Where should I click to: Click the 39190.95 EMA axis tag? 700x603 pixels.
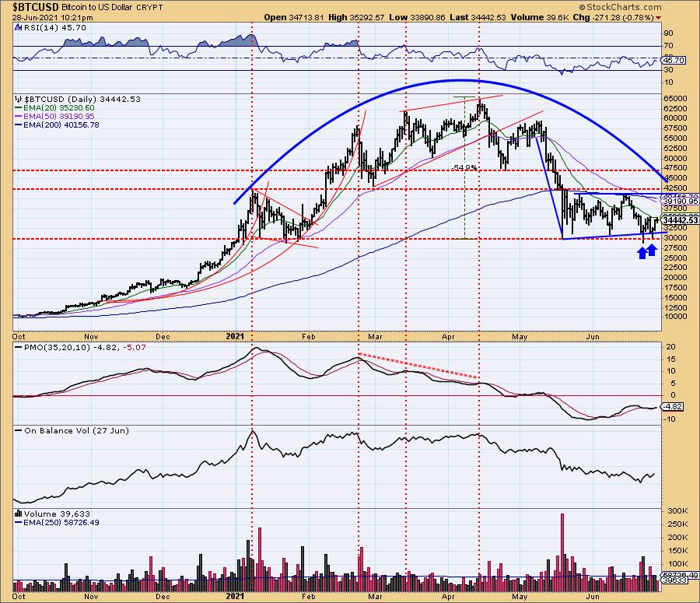(x=681, y=202)
